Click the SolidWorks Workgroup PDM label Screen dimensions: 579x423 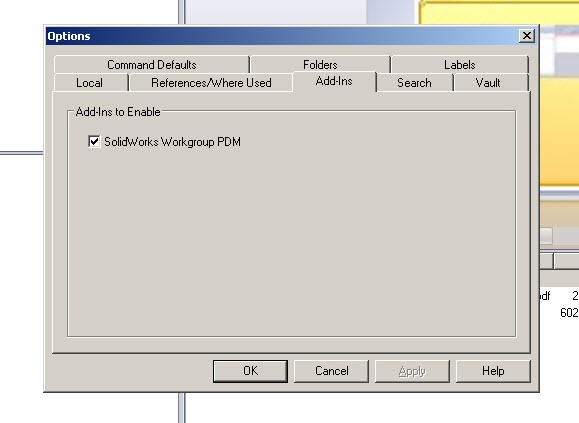[x=172, y=142]
